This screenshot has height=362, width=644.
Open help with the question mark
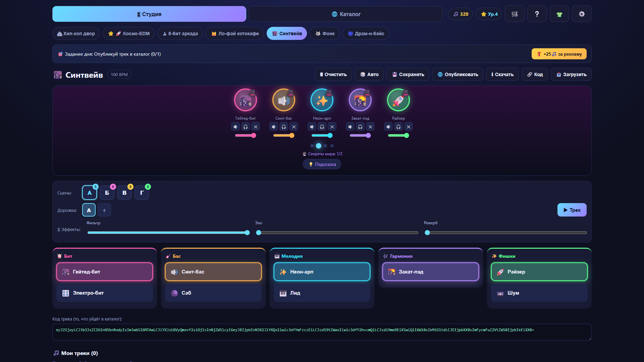(537, 14)
